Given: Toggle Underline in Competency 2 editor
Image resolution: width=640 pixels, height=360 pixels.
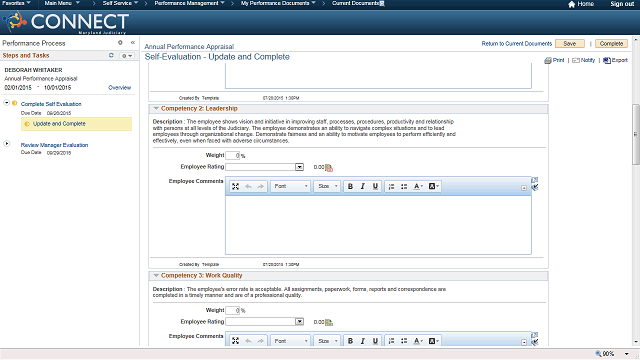Looking at the screenshot, I should pos(375,187).
